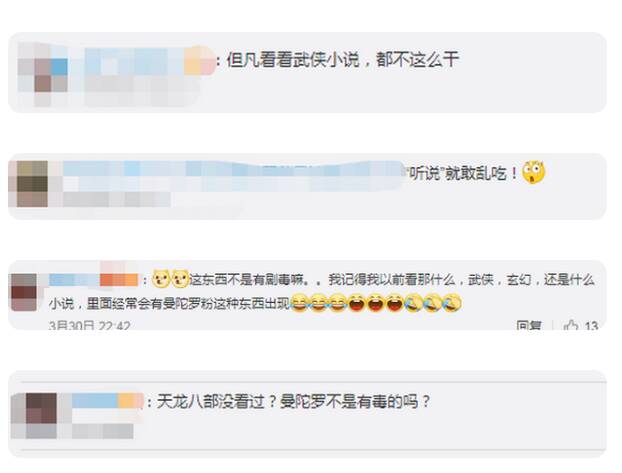Click the like count 13
This screenshot has width=622, height=473.
click(591, 326)
